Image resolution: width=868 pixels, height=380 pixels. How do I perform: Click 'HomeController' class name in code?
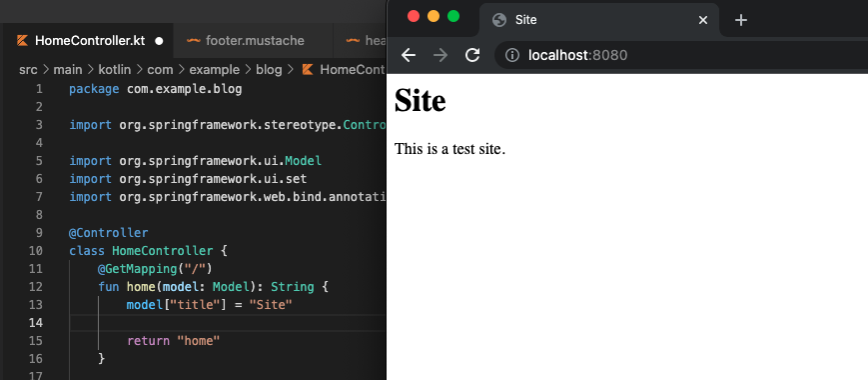coord(163,251)
